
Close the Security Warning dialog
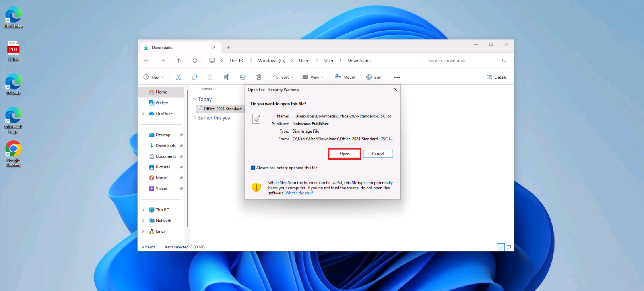tap(395, 90)
